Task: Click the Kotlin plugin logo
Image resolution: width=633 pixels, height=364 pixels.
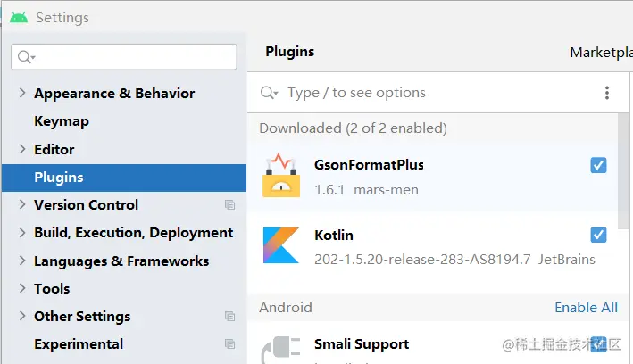Action: (x=281, y=245)
